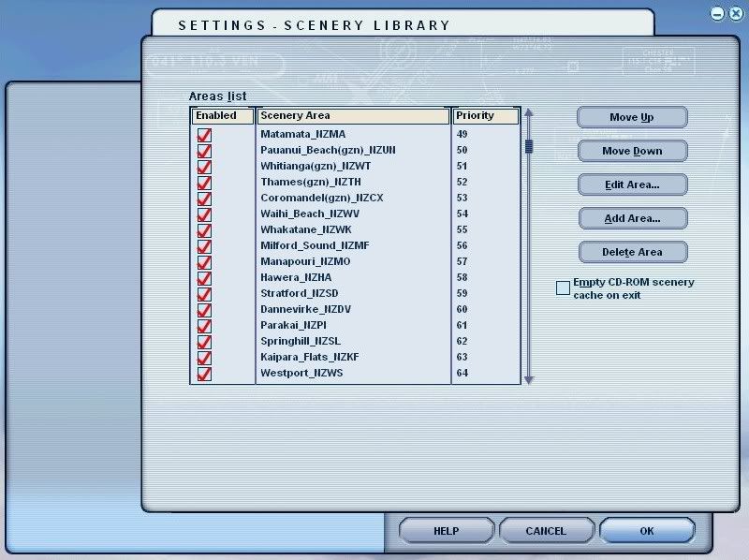Confirm settings with the OK button

[646, 531]
